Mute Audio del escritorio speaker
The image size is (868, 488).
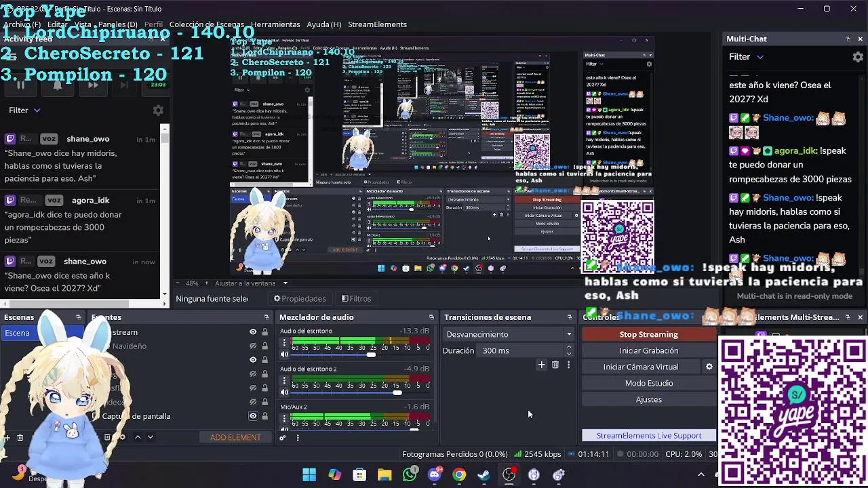click(x=285, y=354)
